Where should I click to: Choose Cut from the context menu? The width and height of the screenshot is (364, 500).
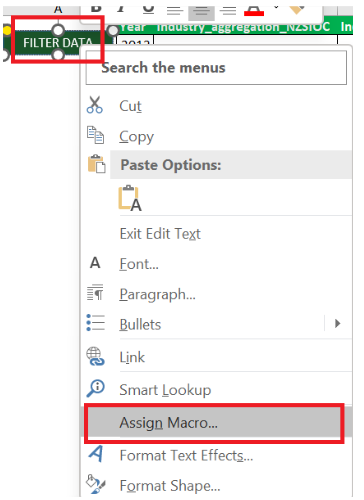(x=130, y=106)
